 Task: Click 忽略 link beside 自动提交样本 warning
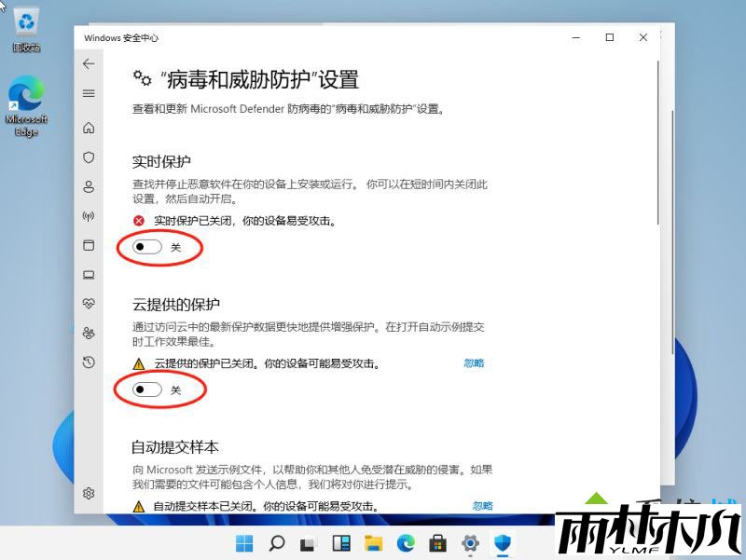(482, 506)
